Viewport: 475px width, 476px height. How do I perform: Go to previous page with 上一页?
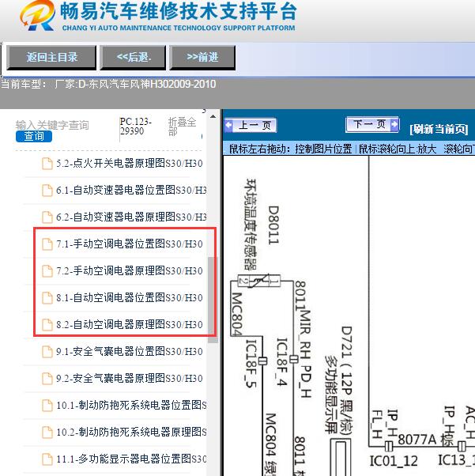pyautogui.click(x=251, y=125)
